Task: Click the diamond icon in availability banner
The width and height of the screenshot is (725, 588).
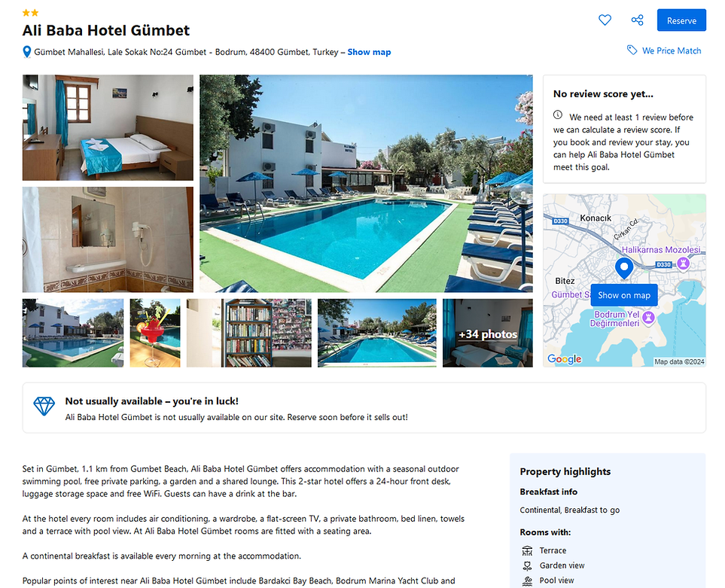Action: (x=44, y=407)
